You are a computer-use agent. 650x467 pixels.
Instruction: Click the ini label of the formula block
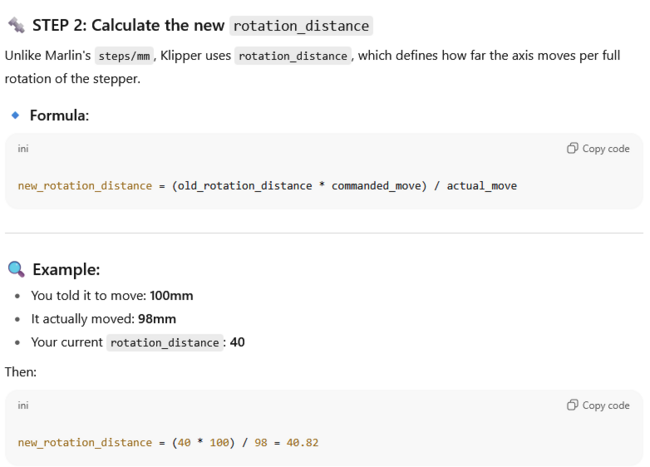(23, 149)
